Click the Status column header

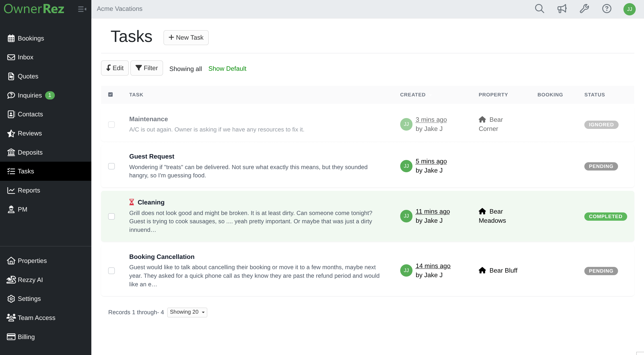(595, 95)
